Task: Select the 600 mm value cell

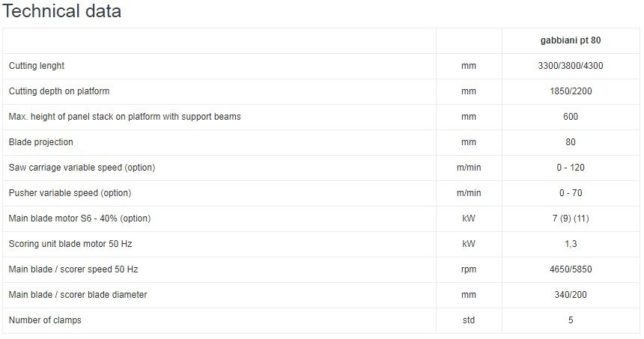Action: tap(571, 117)
